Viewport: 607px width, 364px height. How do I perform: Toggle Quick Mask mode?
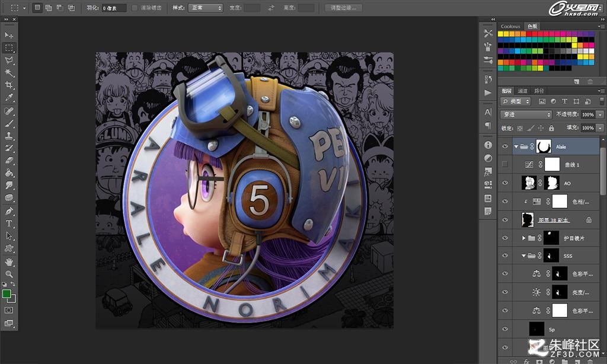(8, 310)
